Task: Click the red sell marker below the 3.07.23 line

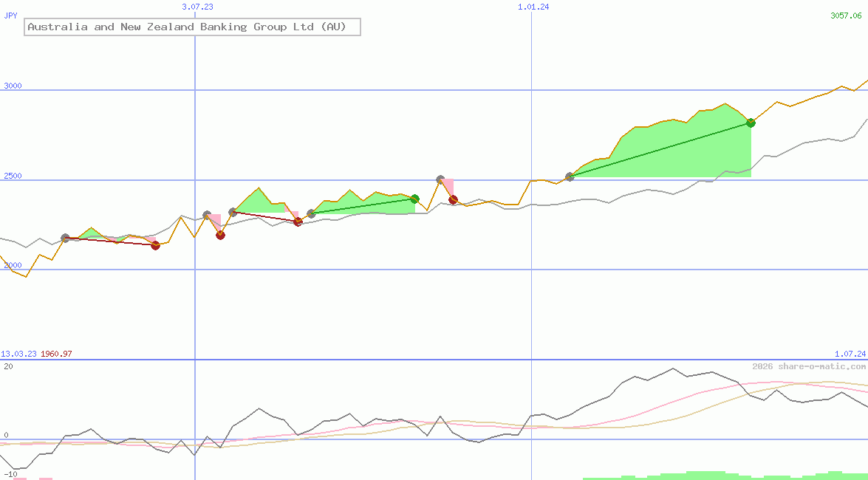Action: [220, 235]
